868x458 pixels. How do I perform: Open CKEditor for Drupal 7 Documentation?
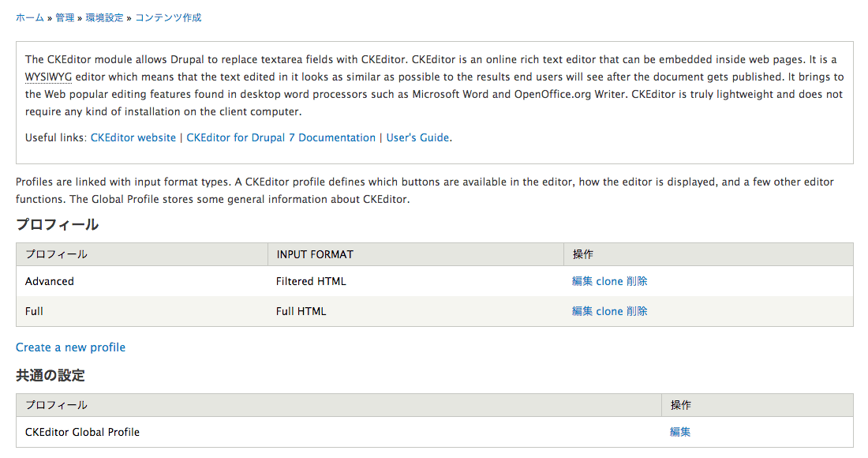pos(281,138)
